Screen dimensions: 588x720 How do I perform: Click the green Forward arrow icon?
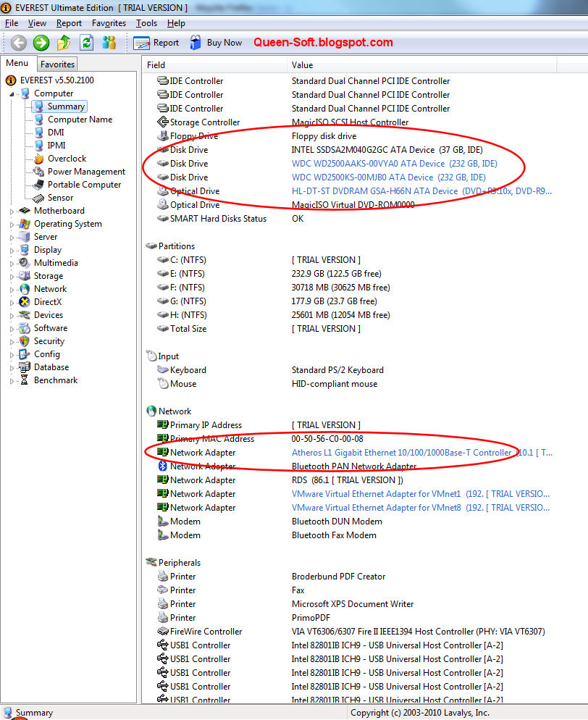[41, 43]
